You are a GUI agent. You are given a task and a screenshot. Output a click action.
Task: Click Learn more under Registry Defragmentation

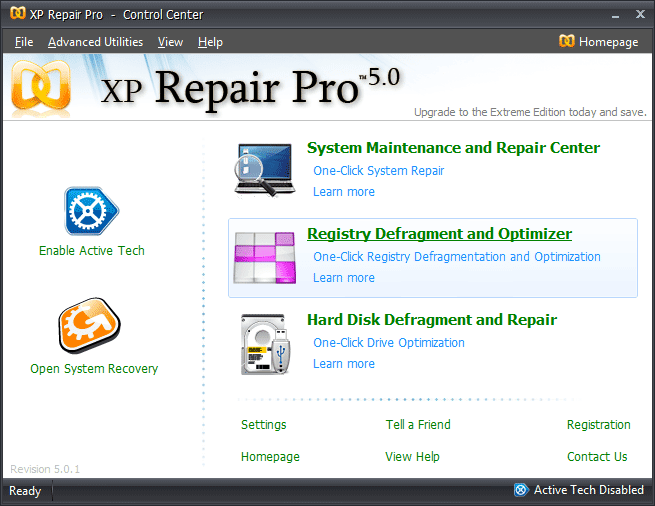pyautogui.click(x=344, y=278)
